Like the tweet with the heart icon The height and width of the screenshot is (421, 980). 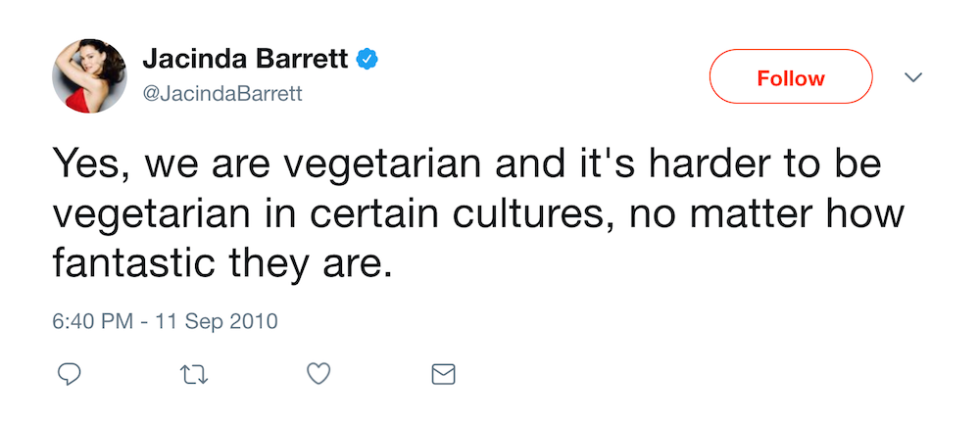318,374
